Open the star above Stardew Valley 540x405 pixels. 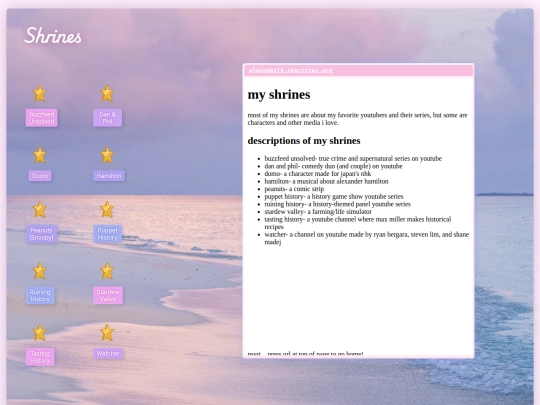point(107,271)
